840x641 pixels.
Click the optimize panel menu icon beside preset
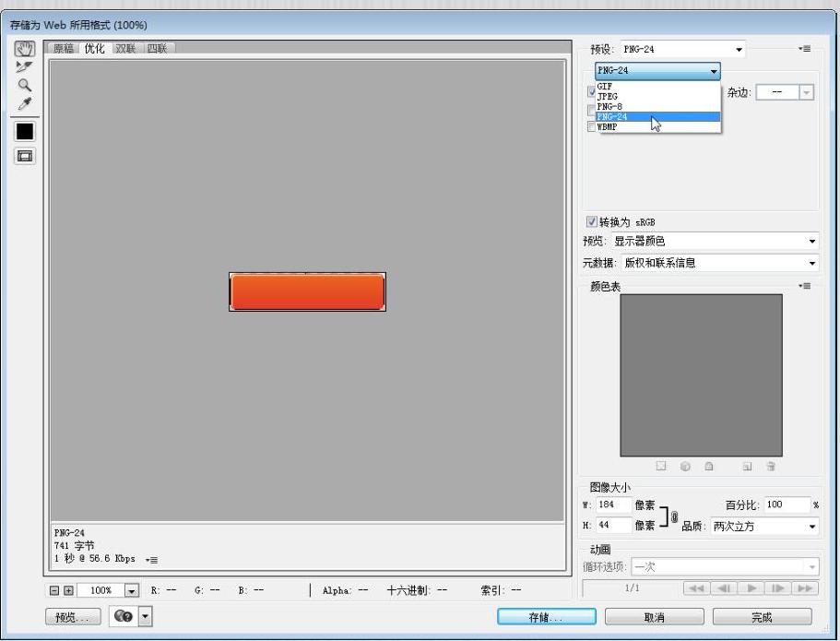(x=805, y=48)
